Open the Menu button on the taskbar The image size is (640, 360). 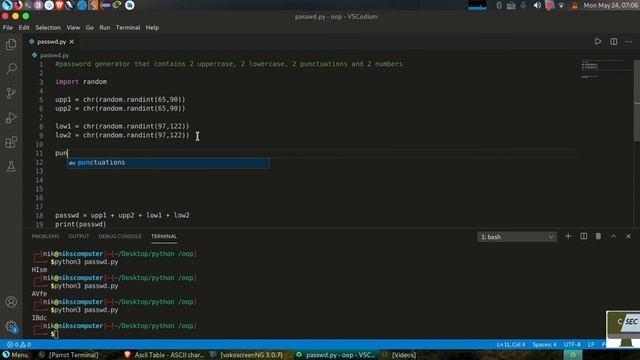pyautogui.click(x=16, y=355)
